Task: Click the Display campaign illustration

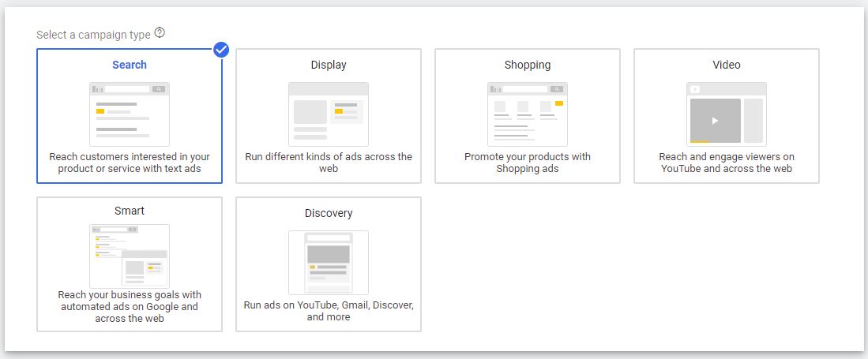Action: tap(329, 114)
